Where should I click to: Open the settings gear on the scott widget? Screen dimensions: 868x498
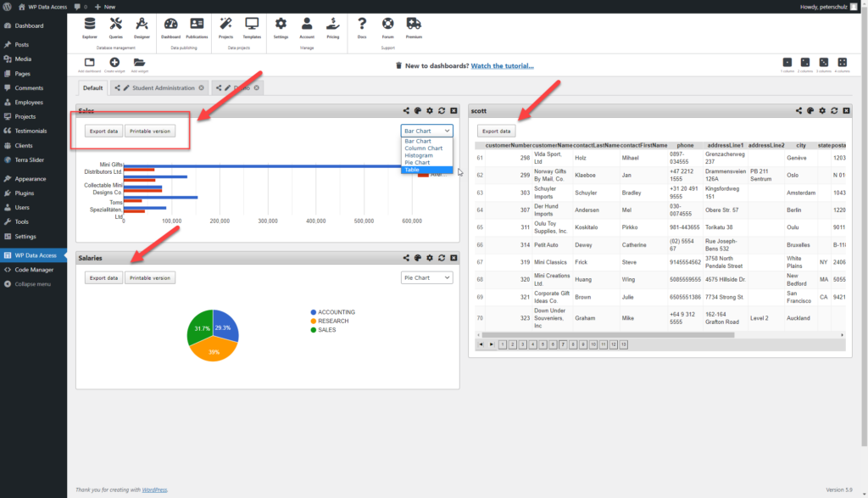[x=821, y=110]
